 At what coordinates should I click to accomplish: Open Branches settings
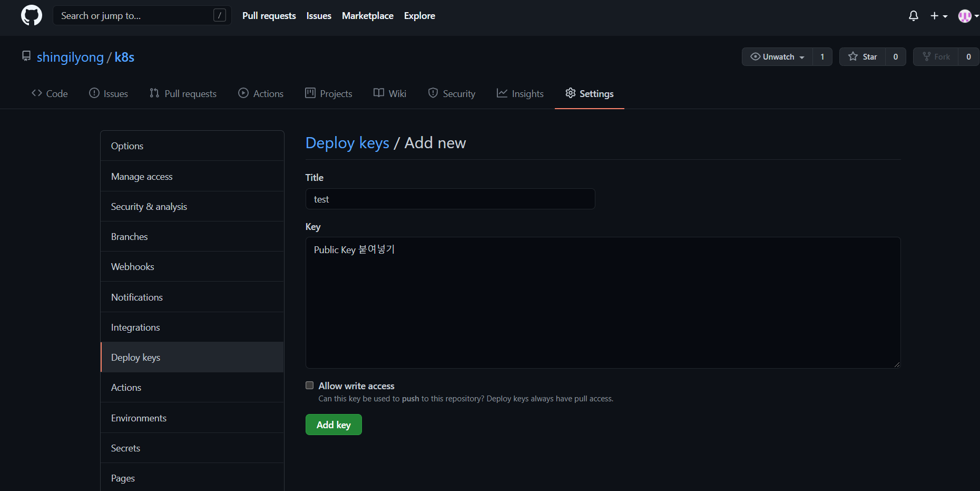pos(192,236)
